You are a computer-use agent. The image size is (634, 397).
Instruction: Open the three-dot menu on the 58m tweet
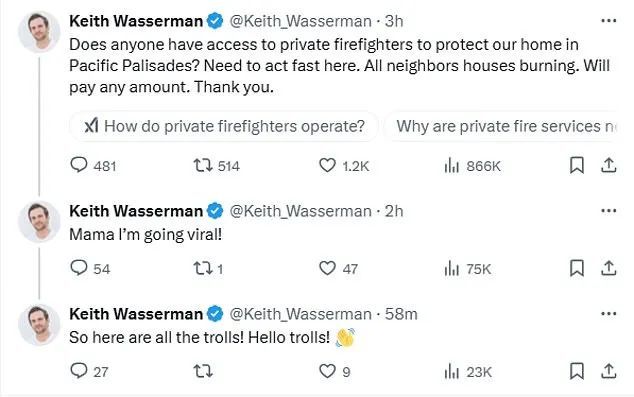(609, 314)
